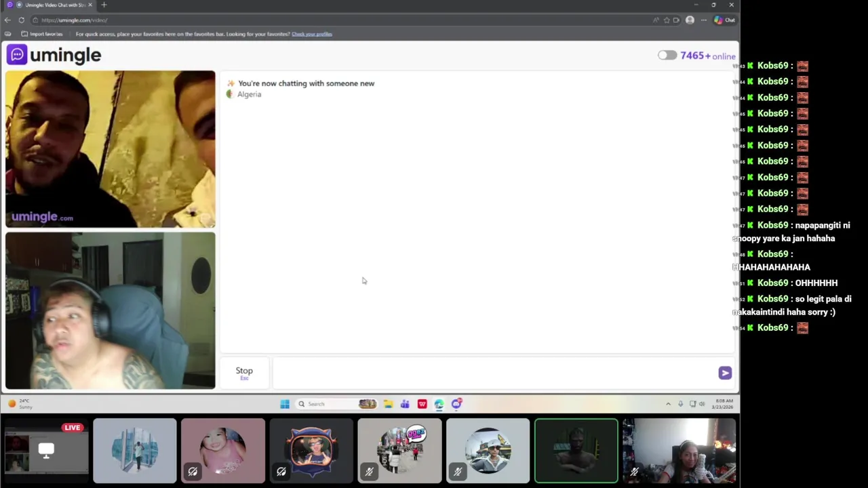Select the participant tile with building avatar
The height and width of the screenshot is (488, 868).
[x=135, y=451]
